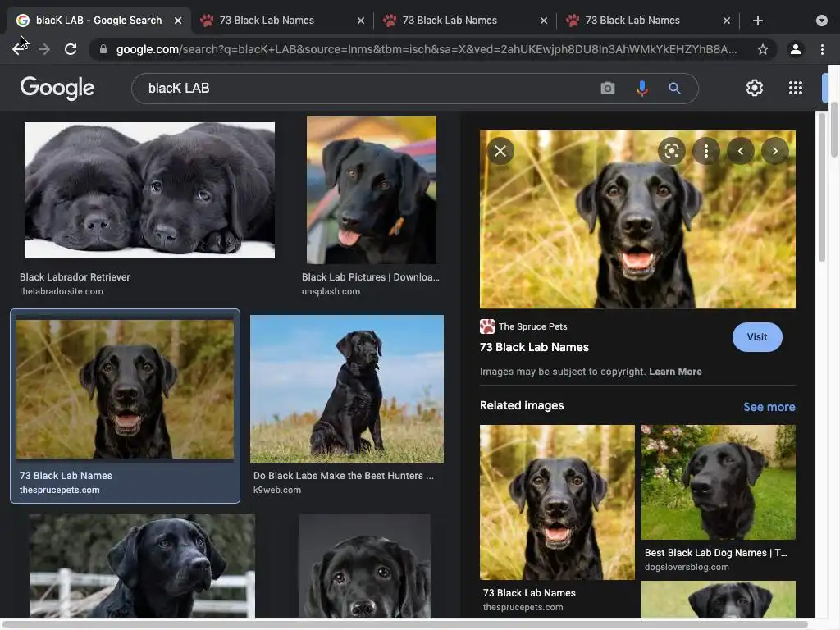Switch to the blacK LAB Google Search tab

click(x=98, y=21)
